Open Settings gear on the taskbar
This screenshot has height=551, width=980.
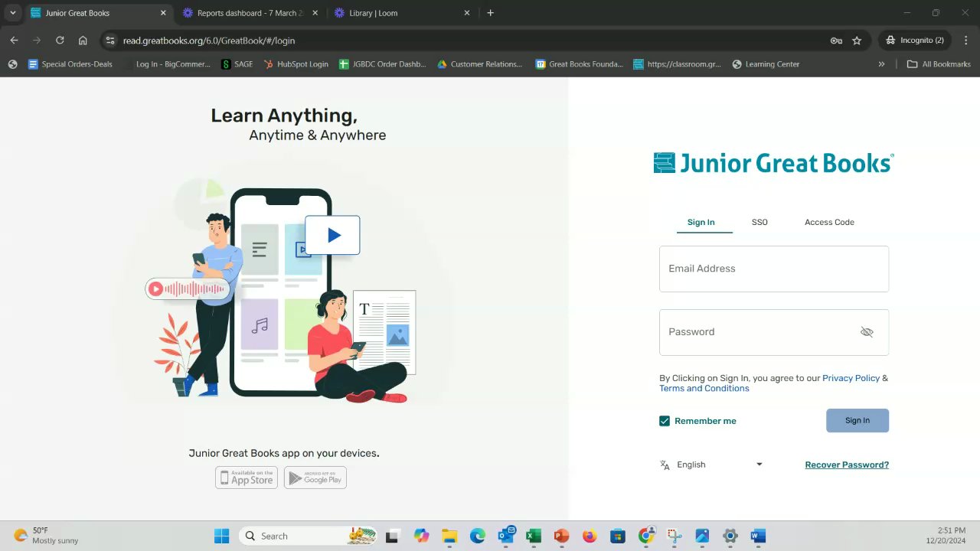click(730, 536)
